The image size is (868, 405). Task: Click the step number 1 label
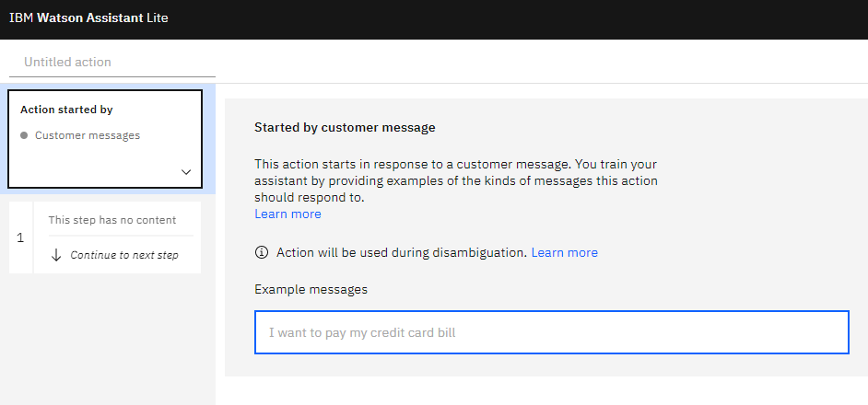pos(20,237)
